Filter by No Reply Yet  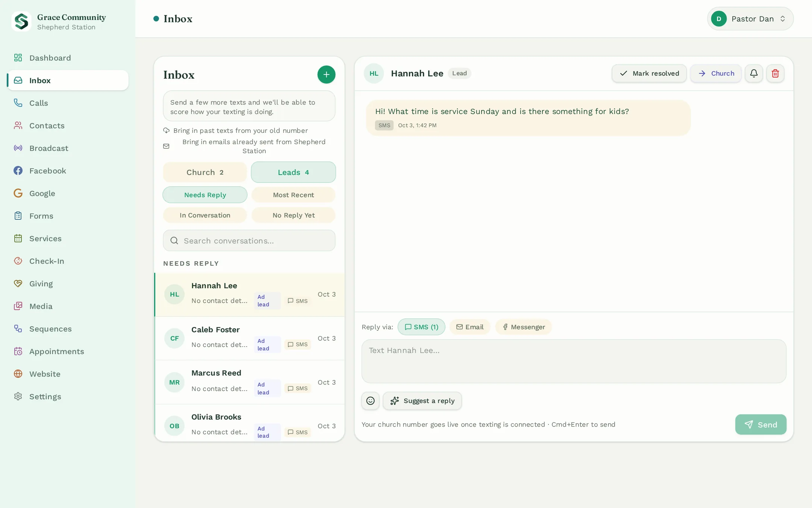pos(293,215)
